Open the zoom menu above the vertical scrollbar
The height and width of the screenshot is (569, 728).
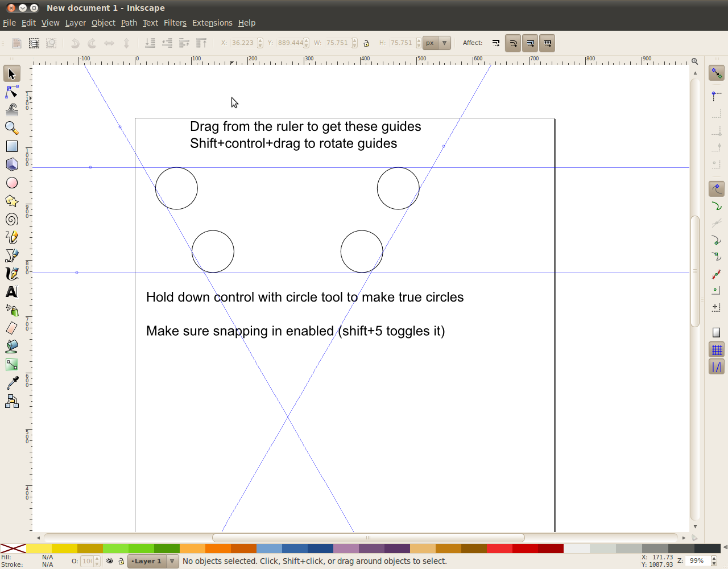tap(694, 61)
